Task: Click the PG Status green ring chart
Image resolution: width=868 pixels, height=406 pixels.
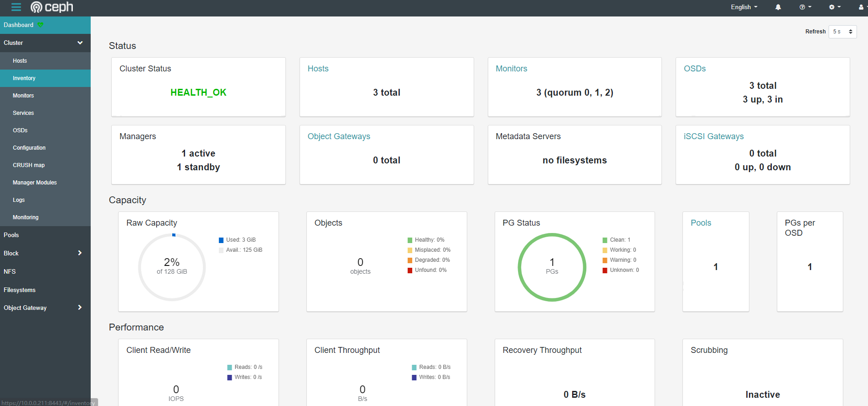Action: coord(552,267)
